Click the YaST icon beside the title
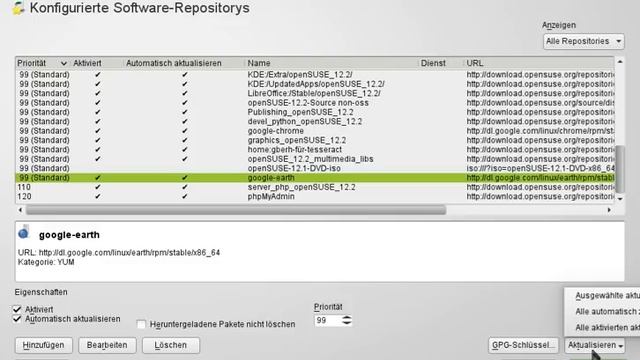640x360 pixels. [x=17, y=8]
